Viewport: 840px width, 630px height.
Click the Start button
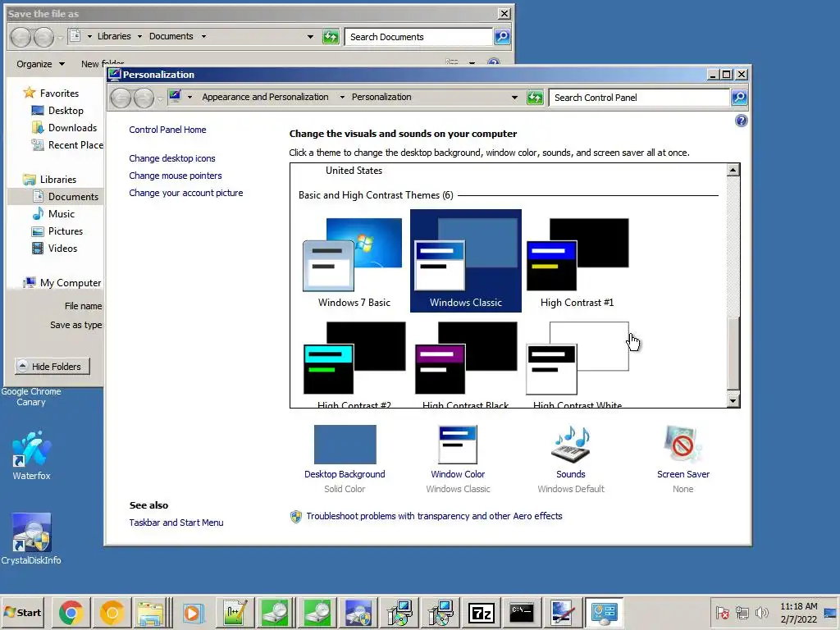click(x=22, y=612)
